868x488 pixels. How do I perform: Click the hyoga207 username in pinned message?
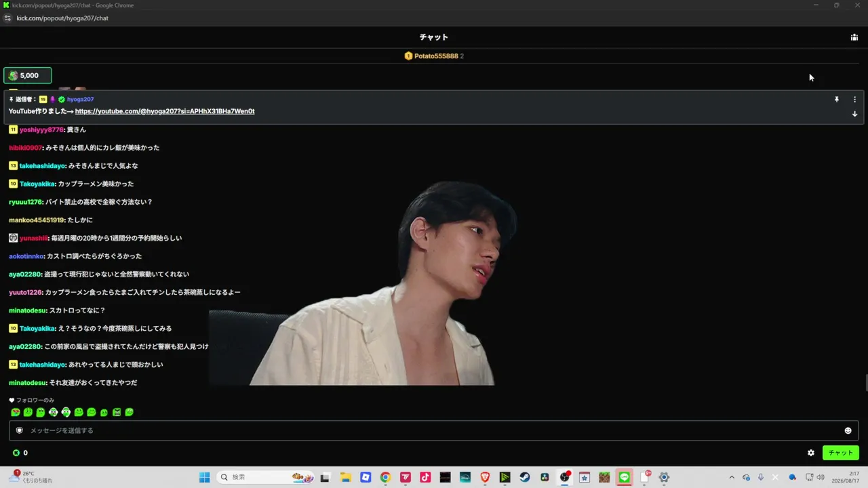[80, 99]
